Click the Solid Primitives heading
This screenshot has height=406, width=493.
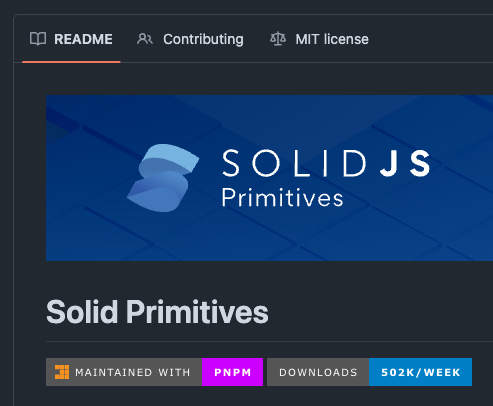157,312
